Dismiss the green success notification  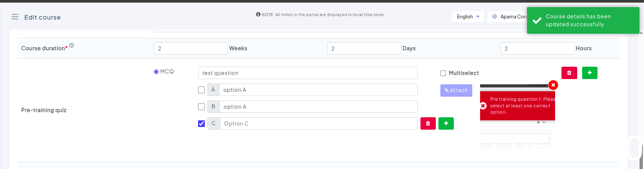(x=582, y=21)
